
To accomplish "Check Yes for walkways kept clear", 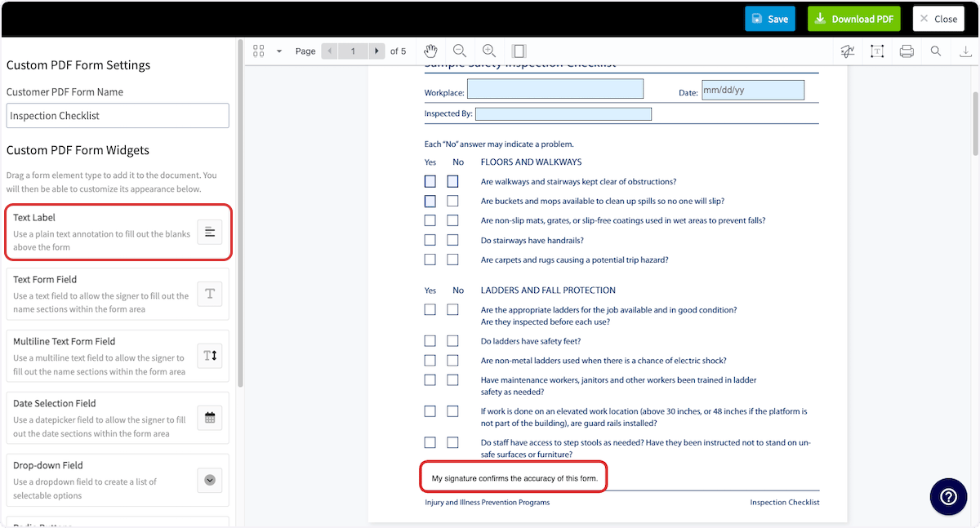I will click(x=430, y=181).
